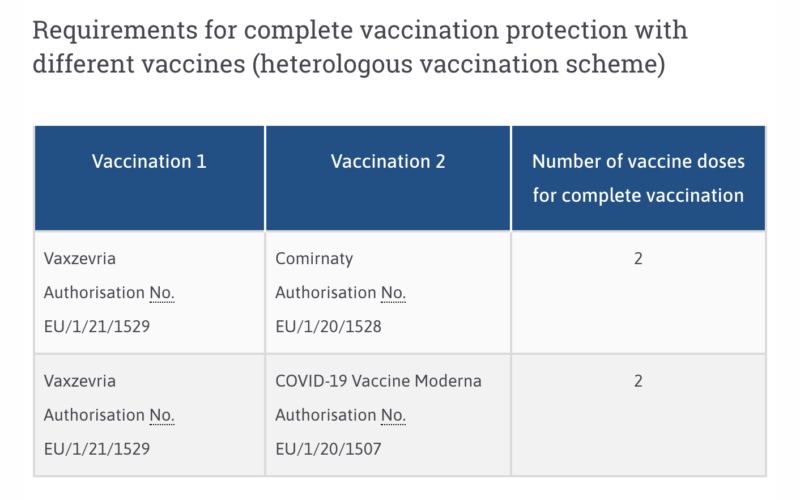Click the Comirnaty vaccine name
This screenshot has height=500, width=800.
click(x=314, y=259)
